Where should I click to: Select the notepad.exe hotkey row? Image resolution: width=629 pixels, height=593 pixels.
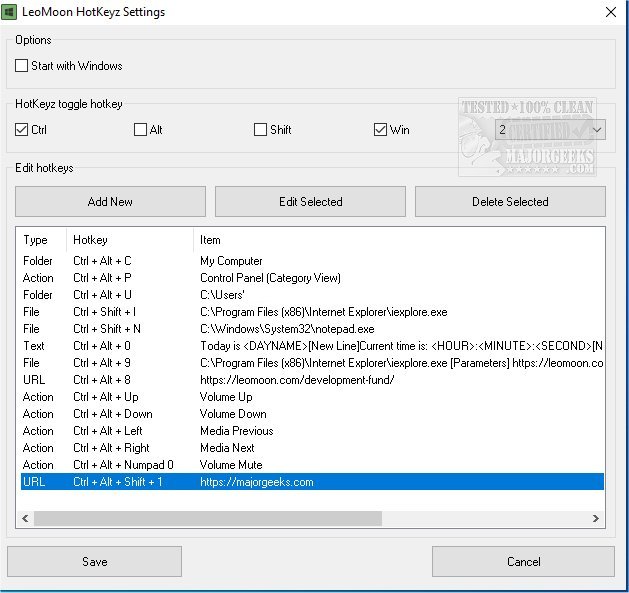coord(312,329)
